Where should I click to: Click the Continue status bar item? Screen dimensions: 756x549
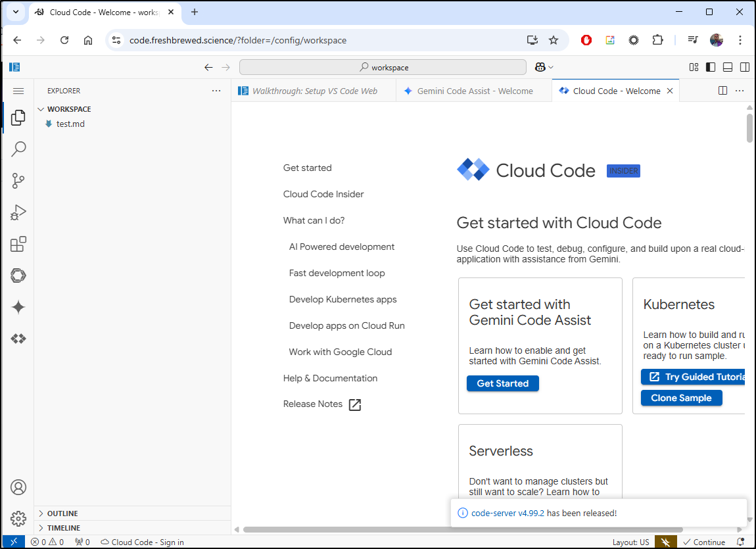tap(704, 542)
